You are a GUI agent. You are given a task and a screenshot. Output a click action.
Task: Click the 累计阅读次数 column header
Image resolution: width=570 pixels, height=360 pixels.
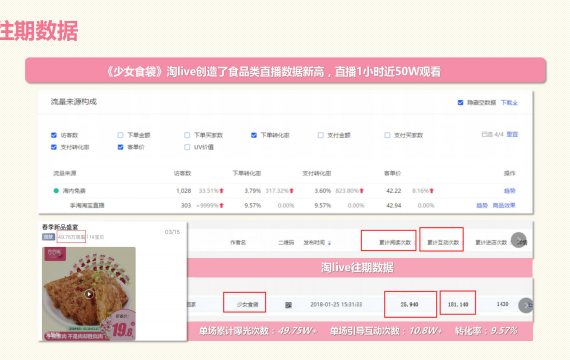tap(395, 243)
